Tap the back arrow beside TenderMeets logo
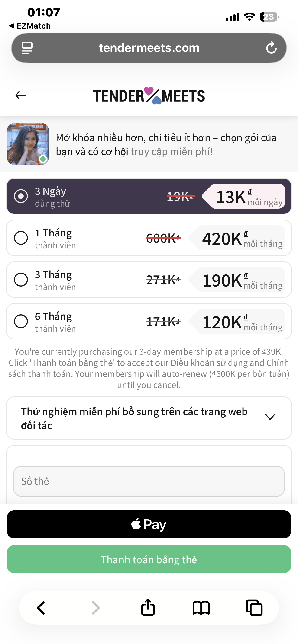Image resolution: width=298 pixels, height=644 pixels. (x=20, y=95)
